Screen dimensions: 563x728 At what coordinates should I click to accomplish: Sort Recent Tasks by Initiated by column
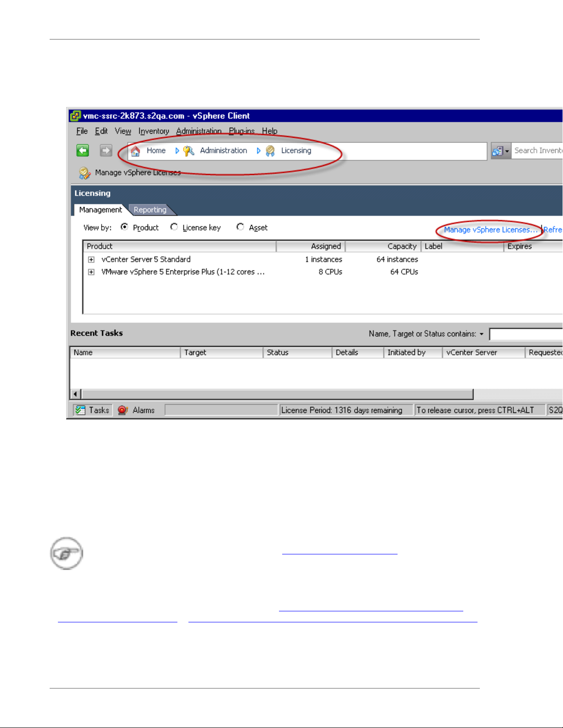click(413, 353)
